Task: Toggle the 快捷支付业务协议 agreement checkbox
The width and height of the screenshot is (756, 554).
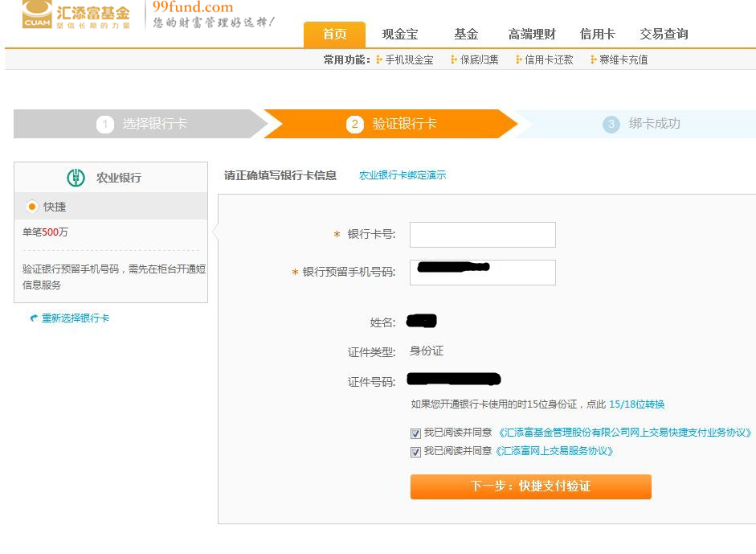Action: (415, 433)
